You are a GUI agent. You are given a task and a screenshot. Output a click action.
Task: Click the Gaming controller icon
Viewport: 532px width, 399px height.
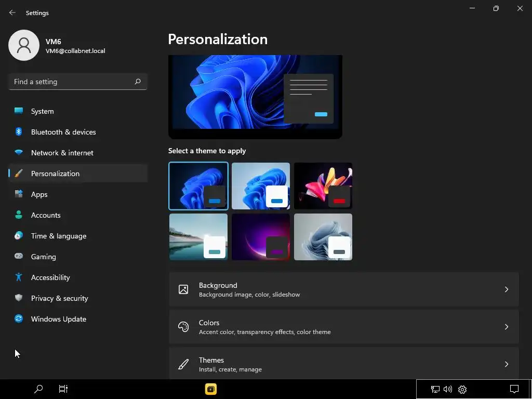(x=19, y=256)
